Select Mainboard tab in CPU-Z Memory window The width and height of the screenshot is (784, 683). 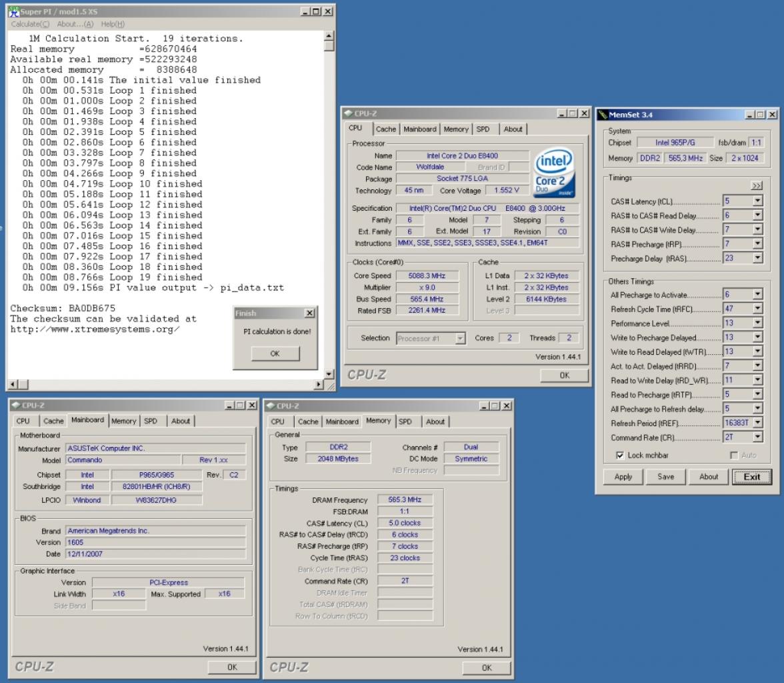coord(342,422)
